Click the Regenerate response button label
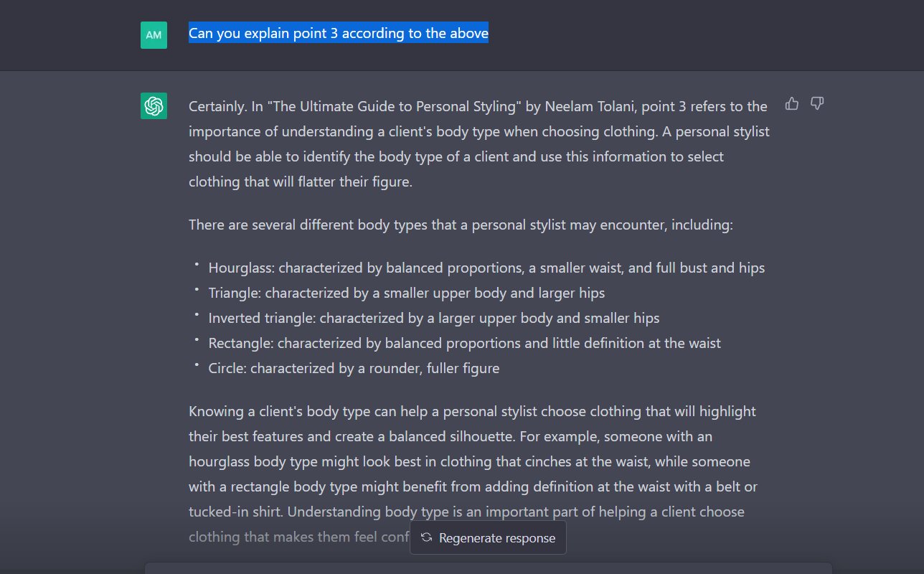 click(497, 538)
